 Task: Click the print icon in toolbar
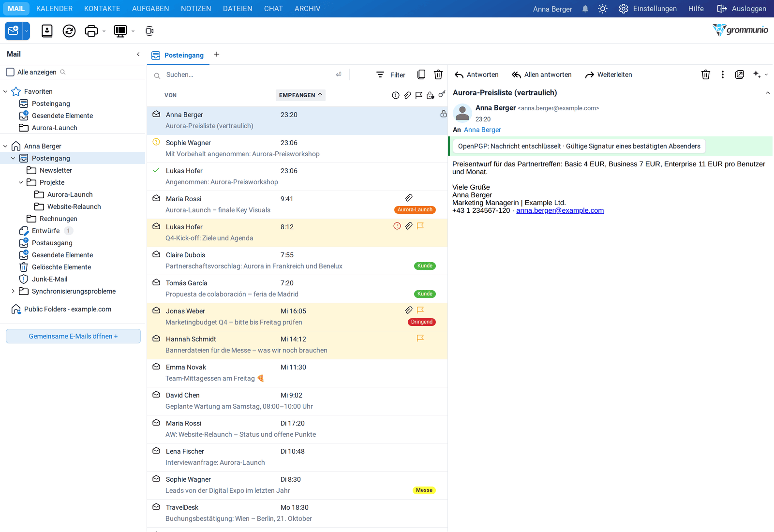91,31
